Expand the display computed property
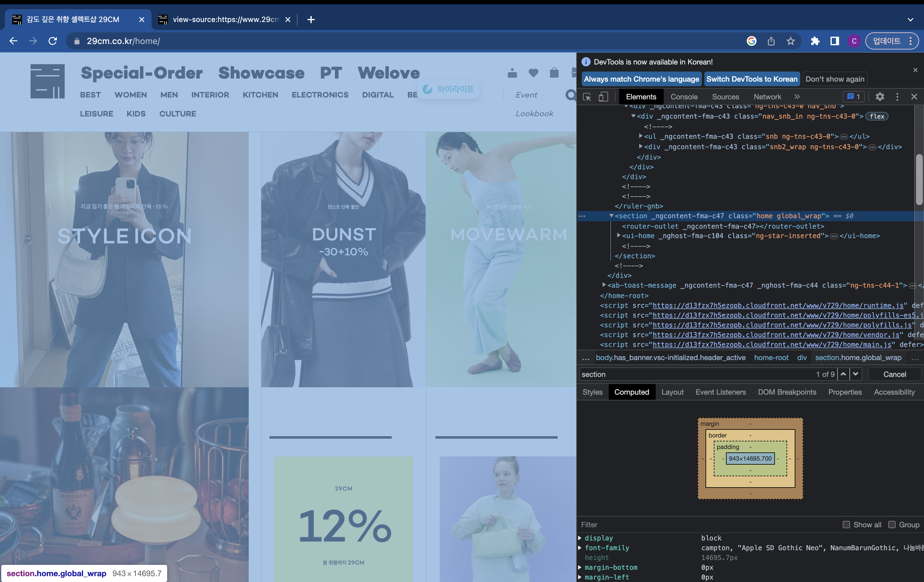 [x=580, y=538]
